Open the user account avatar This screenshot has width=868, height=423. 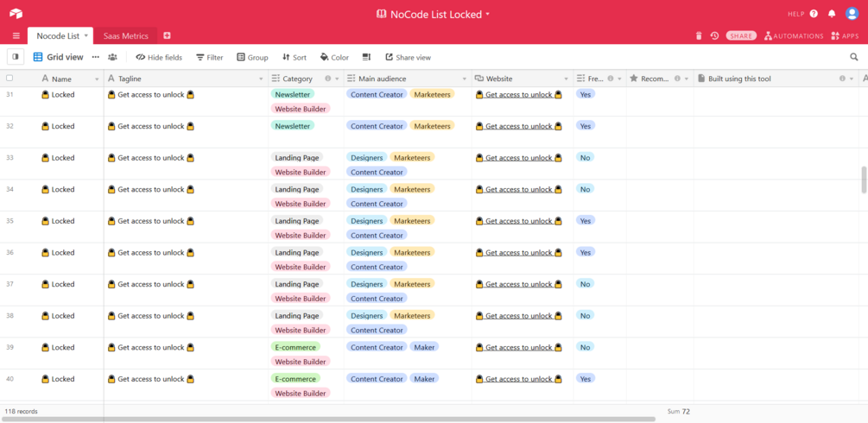click(x=852, y=14)
